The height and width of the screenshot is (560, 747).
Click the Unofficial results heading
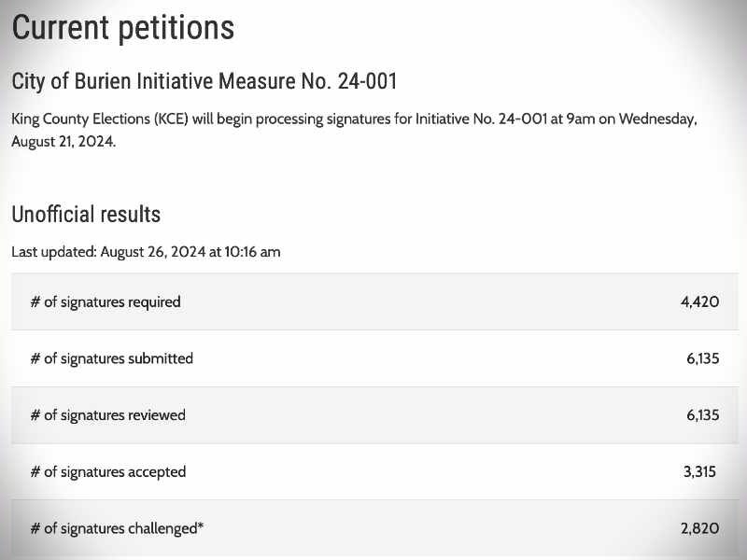coord(86,215)
